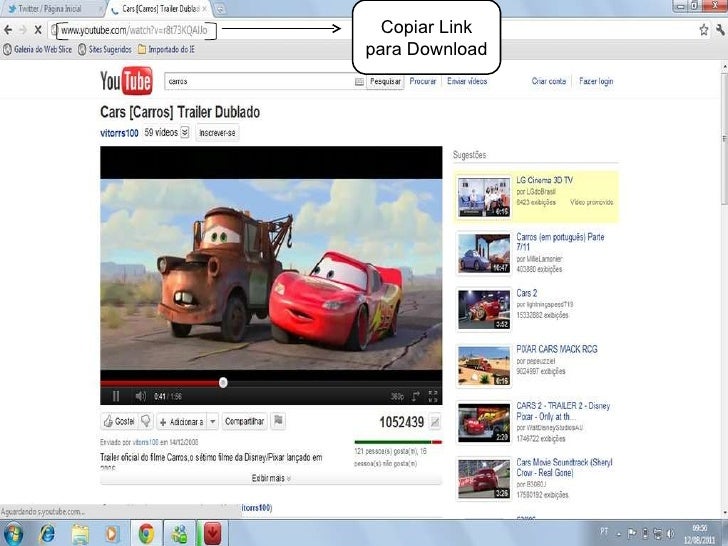Open the Adicionar a dropdown arrow
The height and width of the screenshot is (546, 728).
point(213,422)
